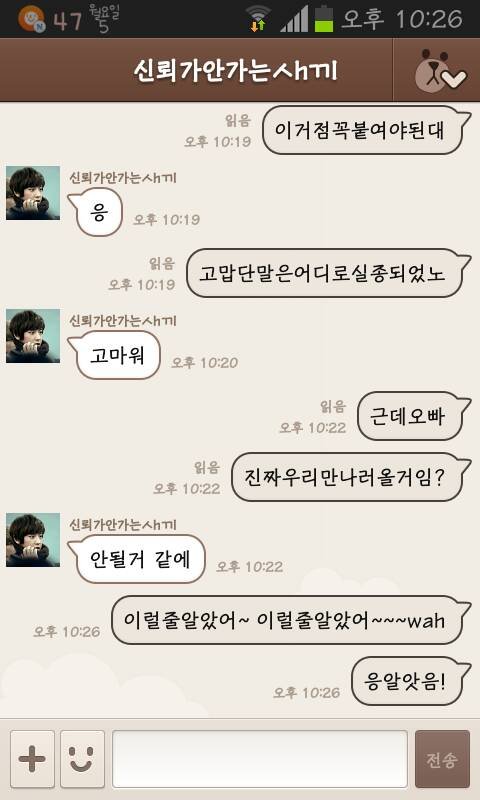Open the smiley sticker picker
480x800 pixels.
tap(82, 759)
